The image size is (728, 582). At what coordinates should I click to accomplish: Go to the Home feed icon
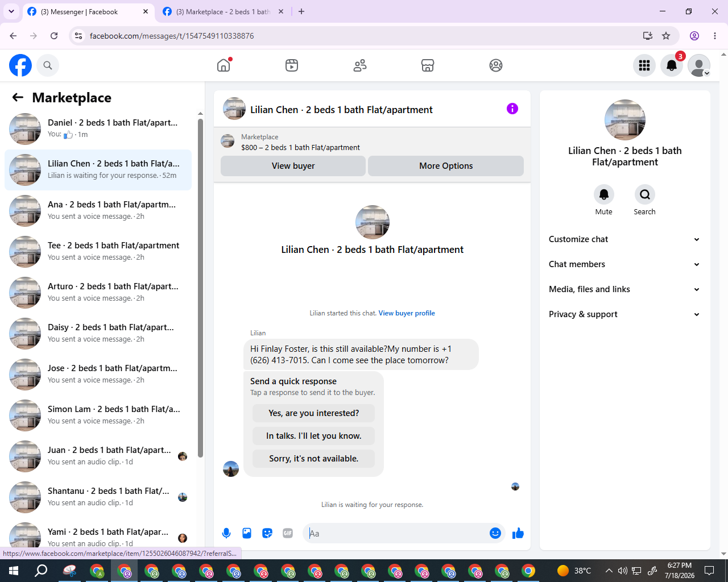pyautogui.click(x=224, y=65)
